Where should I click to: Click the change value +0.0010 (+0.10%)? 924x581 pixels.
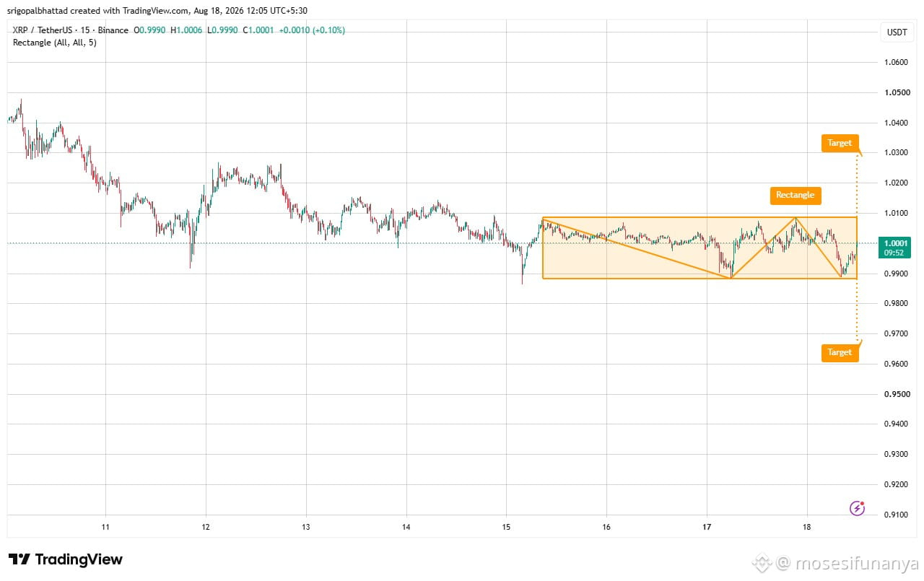click(x=311, y=30)
